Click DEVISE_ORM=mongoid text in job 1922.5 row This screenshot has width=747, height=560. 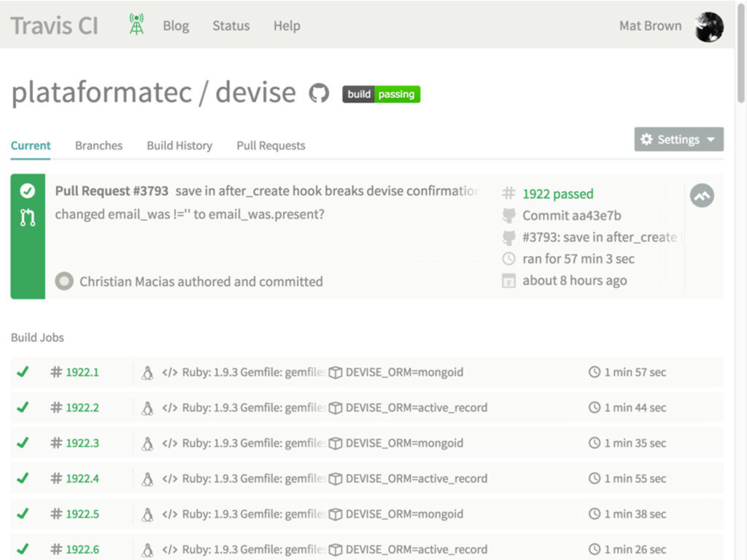404,514
